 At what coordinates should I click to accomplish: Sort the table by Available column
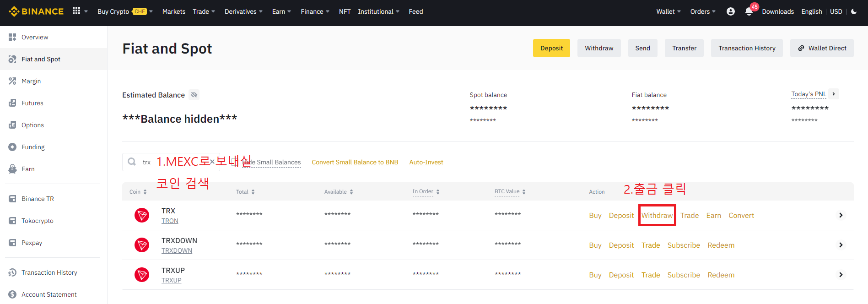click(339, 192)
